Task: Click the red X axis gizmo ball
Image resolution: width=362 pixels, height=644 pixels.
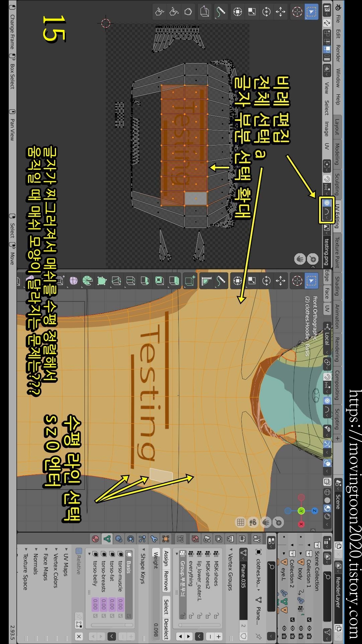Action: coord(301,524)
